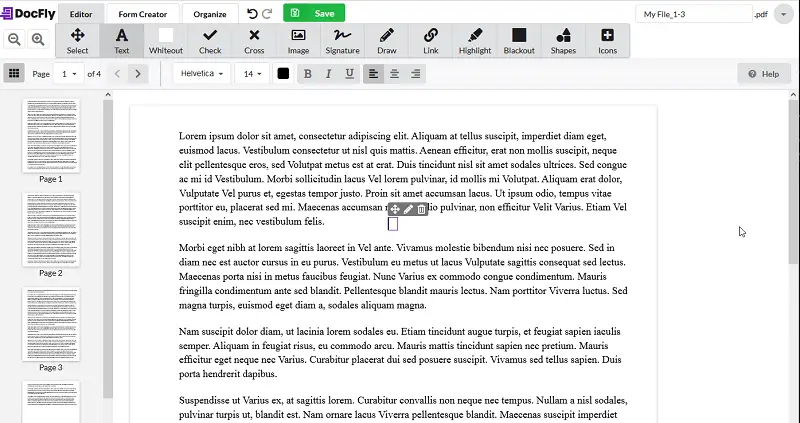
Task: Open the black text color swatch
Action: click(x=283, y=74)
